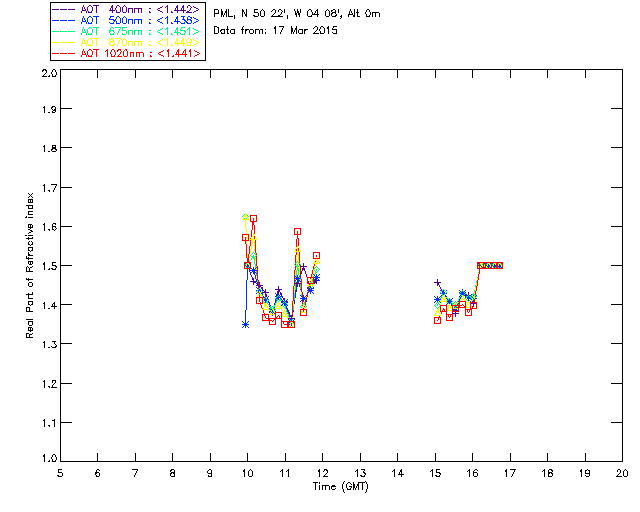Viewport: 640px width, 512px height.
Task: Click the x-axis tick label 13
Action: click(x=360, y=473)
